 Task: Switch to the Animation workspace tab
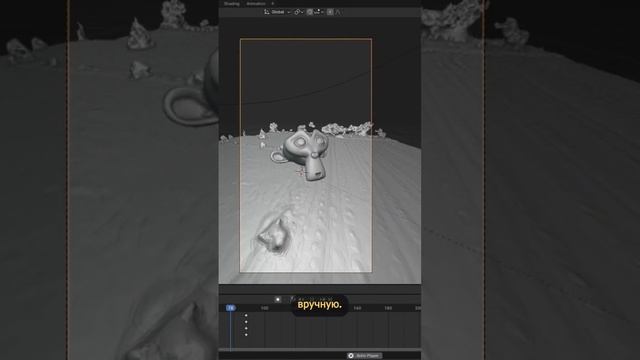(256, 4)
